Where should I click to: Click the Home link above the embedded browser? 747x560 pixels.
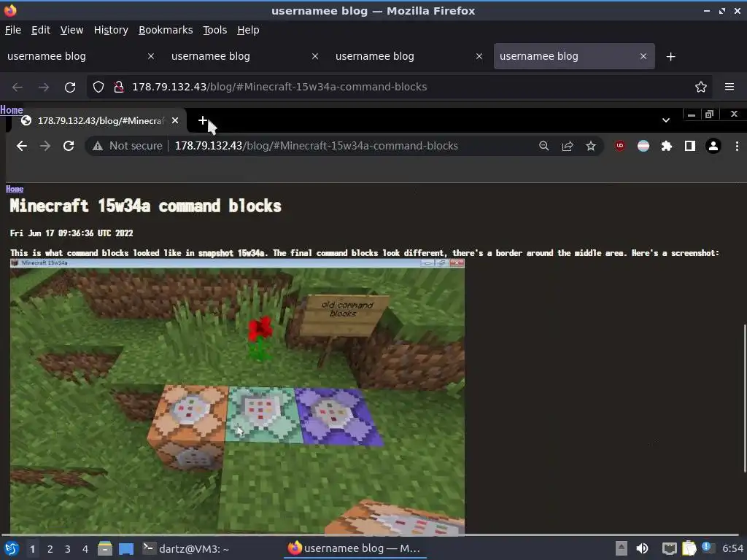(x=12, y=110)
